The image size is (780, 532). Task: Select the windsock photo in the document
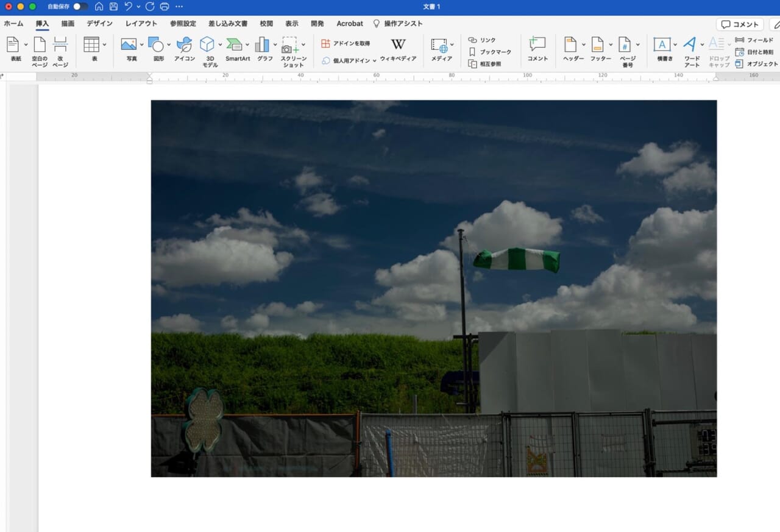pyautogui.click(x=433, y=288)
